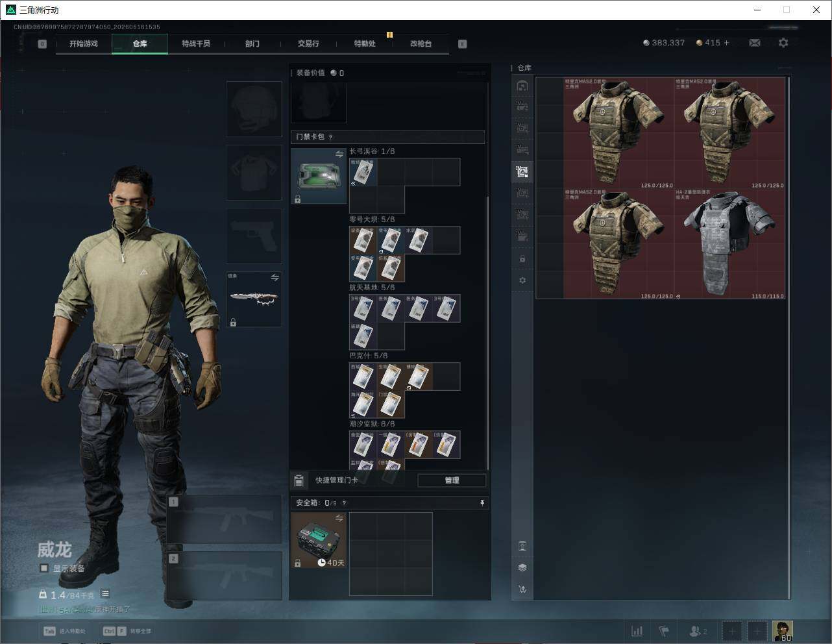Swap the knife using its swap icon
This screenshot has width=832, height=644.
[275, 278]
